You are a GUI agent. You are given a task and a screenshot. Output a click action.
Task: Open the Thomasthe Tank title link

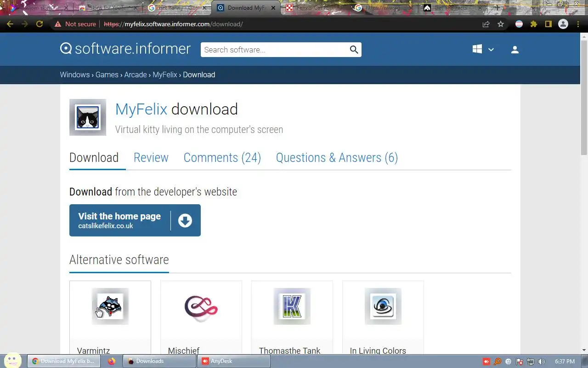(x=290, y=351)
